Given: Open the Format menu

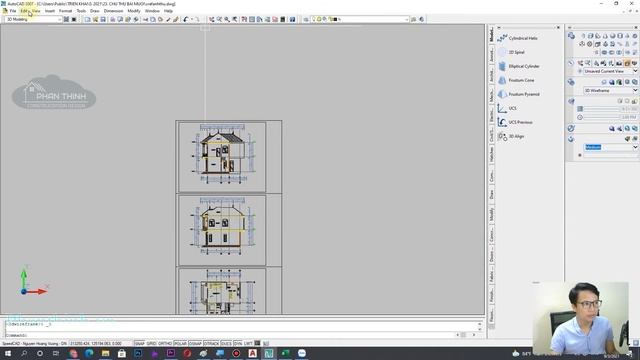Looking at the screenshot, I should (x=65, y=11).
